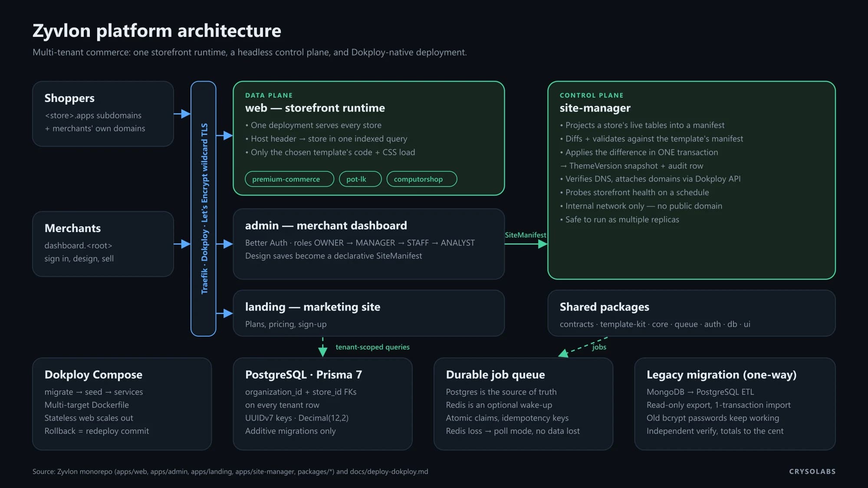The width and height of the screenshot is (868, 488).
Task: Click 'web — storefront runtime' heading
Action: pos(315,108)
